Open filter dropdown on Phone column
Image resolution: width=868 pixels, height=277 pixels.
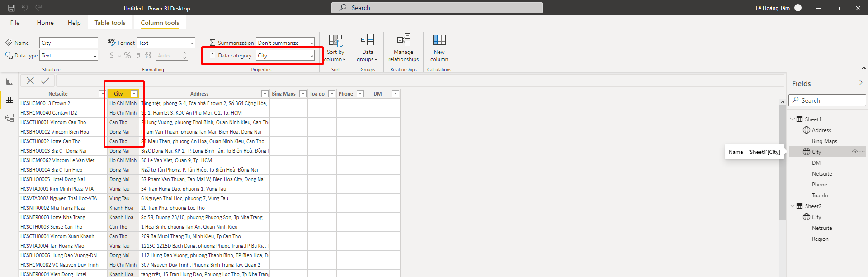(360, 94)
